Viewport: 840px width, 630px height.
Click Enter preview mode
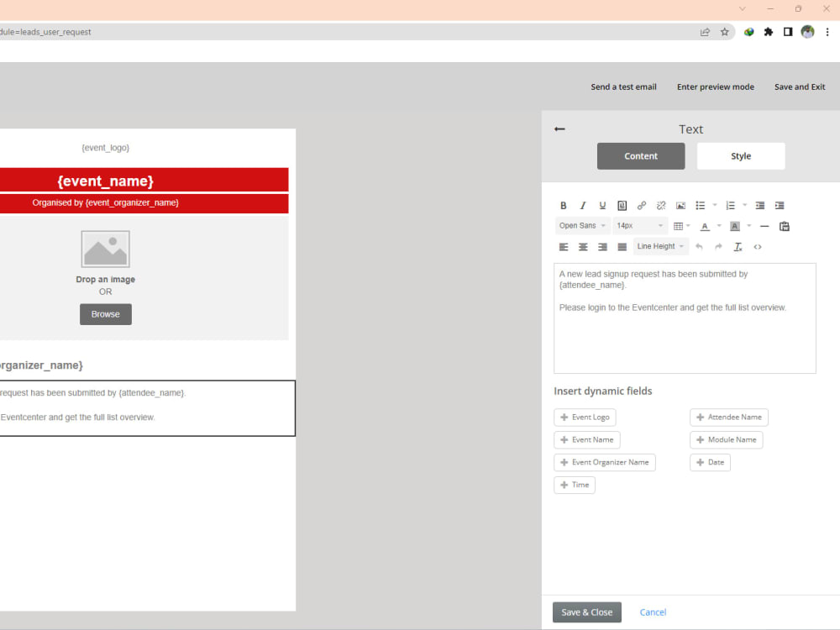tap(715, 87)
